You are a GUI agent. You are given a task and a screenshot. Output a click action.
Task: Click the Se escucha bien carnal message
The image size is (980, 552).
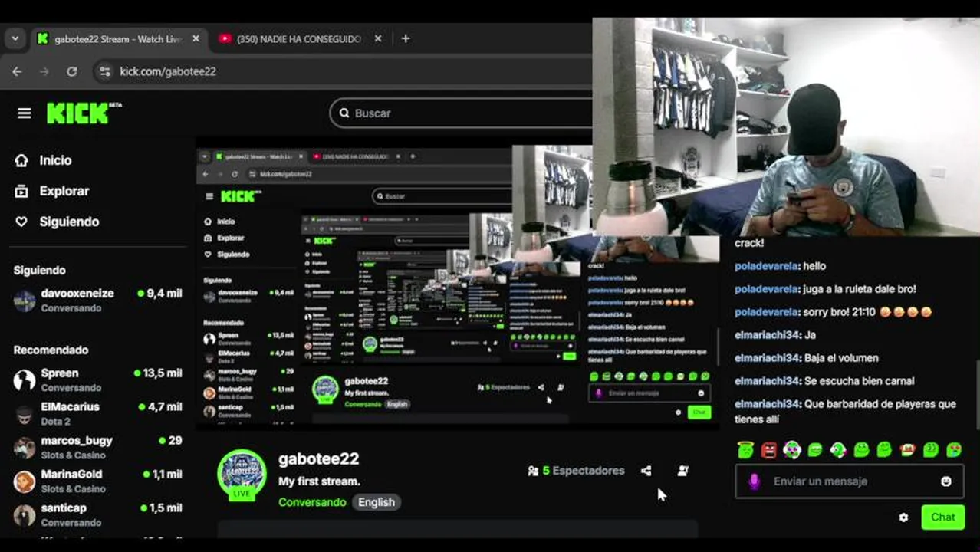859,381
